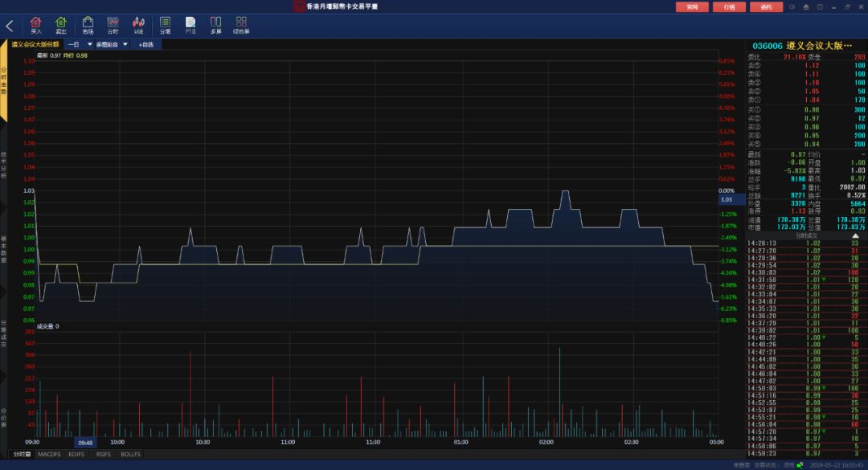Open the 分笔 tick list icon

165,25
